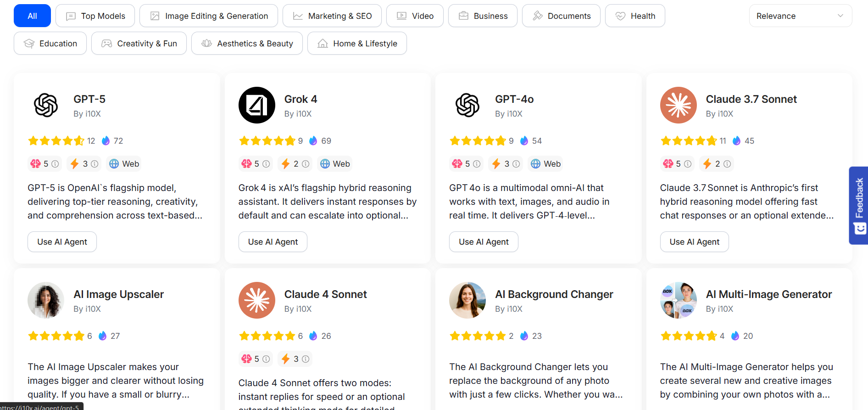Click the Claude 3.7 Sonnet logo icon

point(678,105)
